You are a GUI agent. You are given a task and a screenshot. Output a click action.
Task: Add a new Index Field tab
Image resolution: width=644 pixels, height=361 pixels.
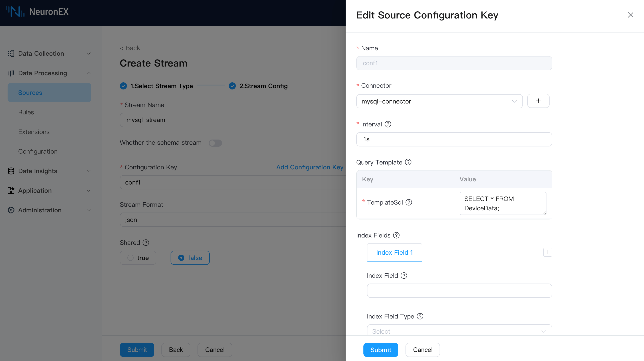[x=548, y=252]
